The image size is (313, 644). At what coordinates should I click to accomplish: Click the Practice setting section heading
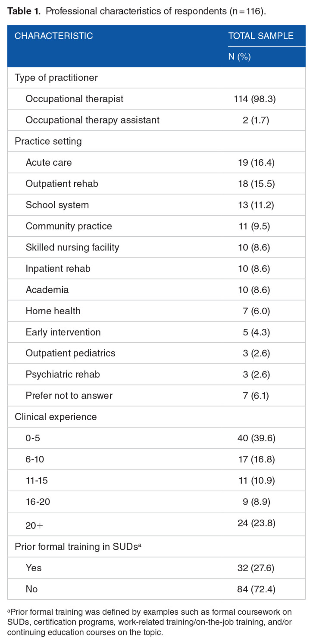click(48, 141)
